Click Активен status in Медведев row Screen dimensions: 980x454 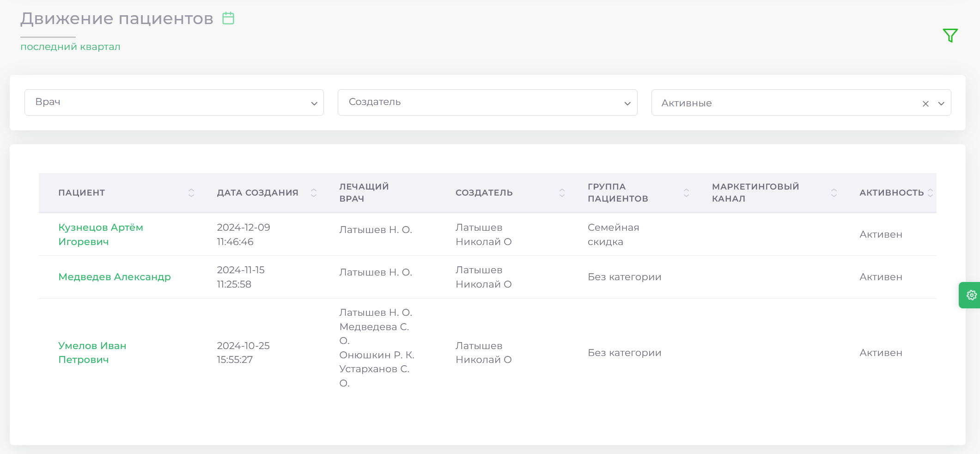point(881,277)
